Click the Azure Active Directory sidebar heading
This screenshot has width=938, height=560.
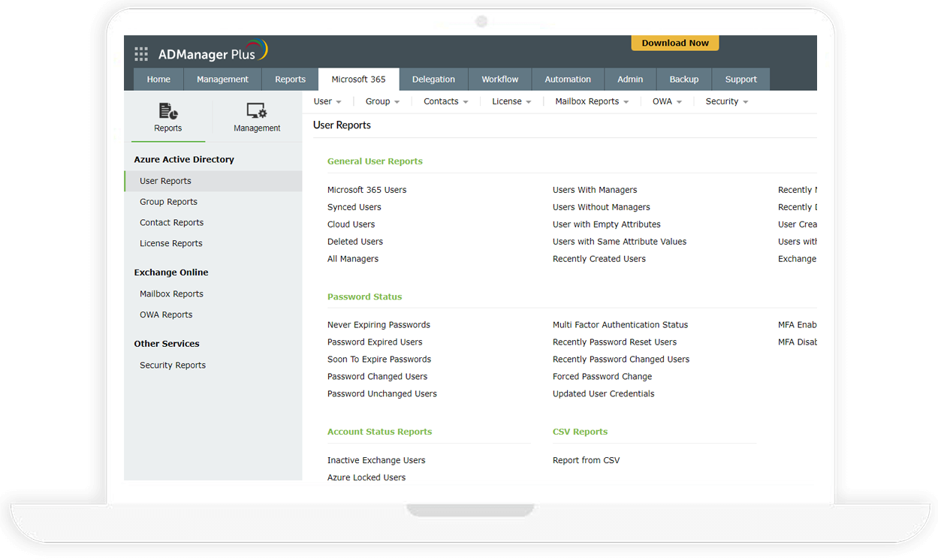(184, 160)
